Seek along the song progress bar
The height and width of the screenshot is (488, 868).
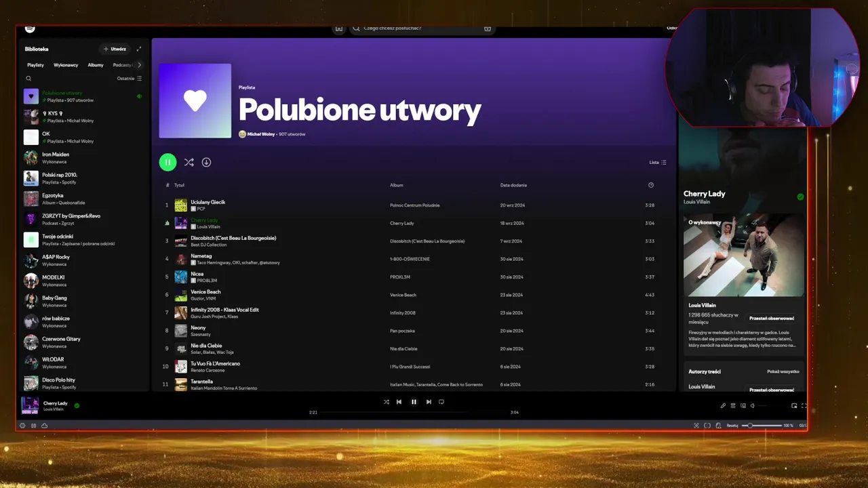[414, 412]
